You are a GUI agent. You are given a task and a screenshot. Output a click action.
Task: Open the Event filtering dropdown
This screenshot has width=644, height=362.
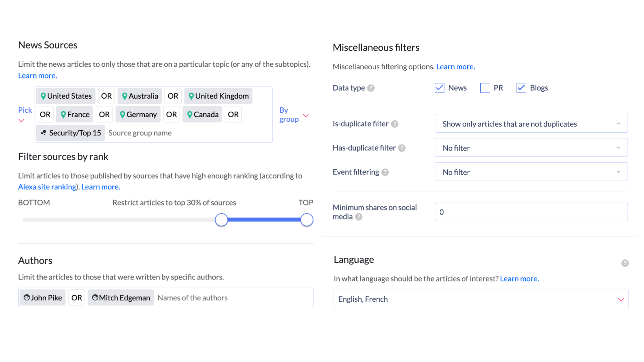(x=531, y=172)
